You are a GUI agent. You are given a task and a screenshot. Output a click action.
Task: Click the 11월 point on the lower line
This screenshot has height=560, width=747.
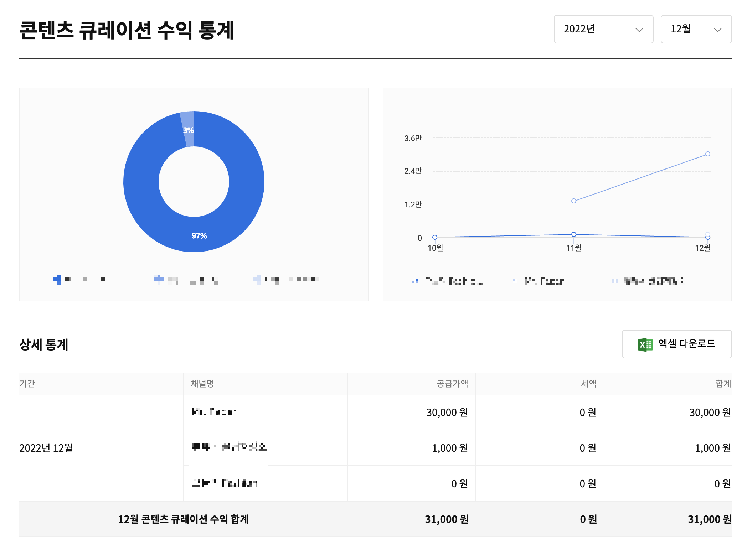(573, 234)
